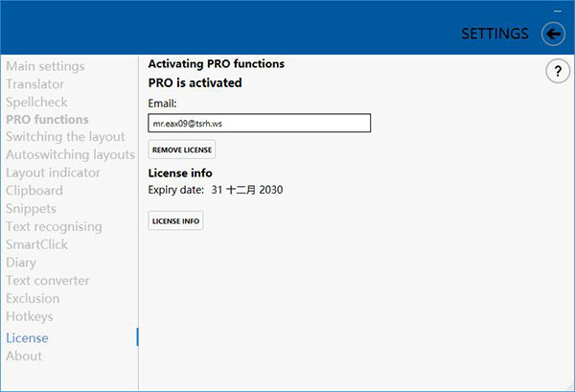Image resolution: width=575 pixels, height=392 pixels.
Task: Click the Email input field
Action: click(259, 124)
